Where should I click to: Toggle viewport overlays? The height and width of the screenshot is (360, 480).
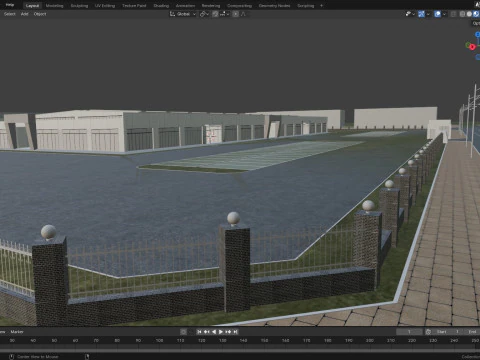click(438, 14)
